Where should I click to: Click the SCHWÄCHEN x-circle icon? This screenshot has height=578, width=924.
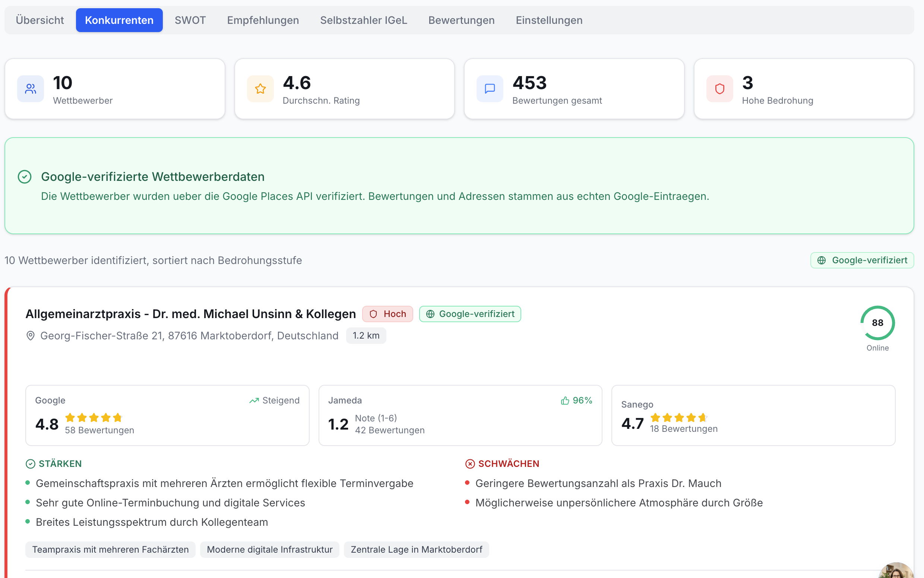tap(470, 464)
